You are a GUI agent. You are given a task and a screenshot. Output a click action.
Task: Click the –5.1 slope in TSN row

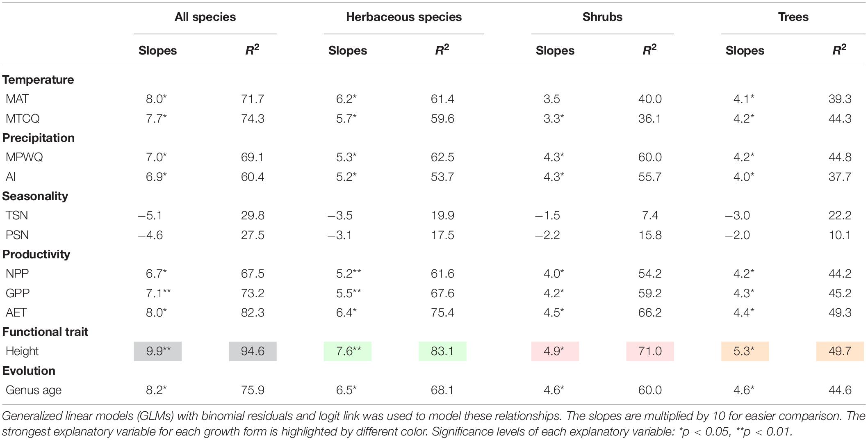coord(150,215)
